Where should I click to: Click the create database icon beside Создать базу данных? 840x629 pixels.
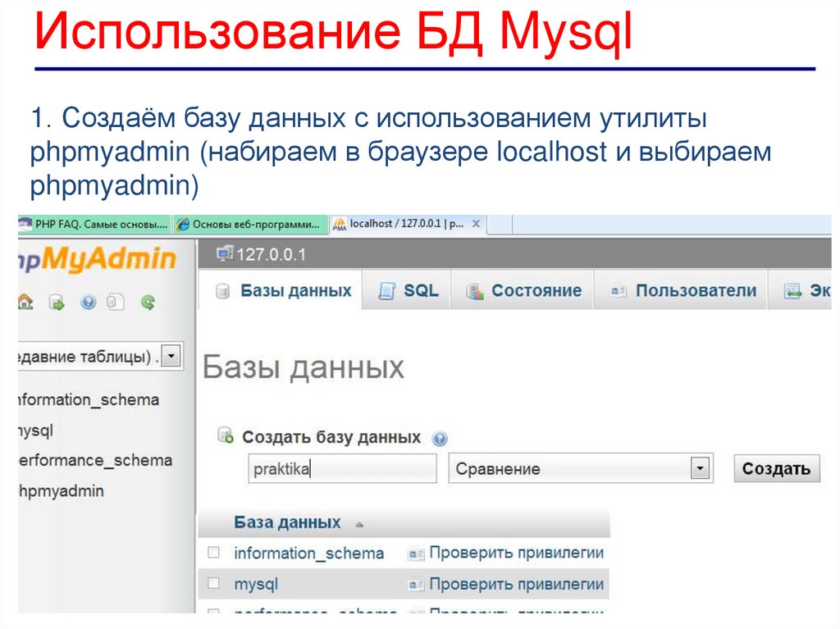point(226,435)
